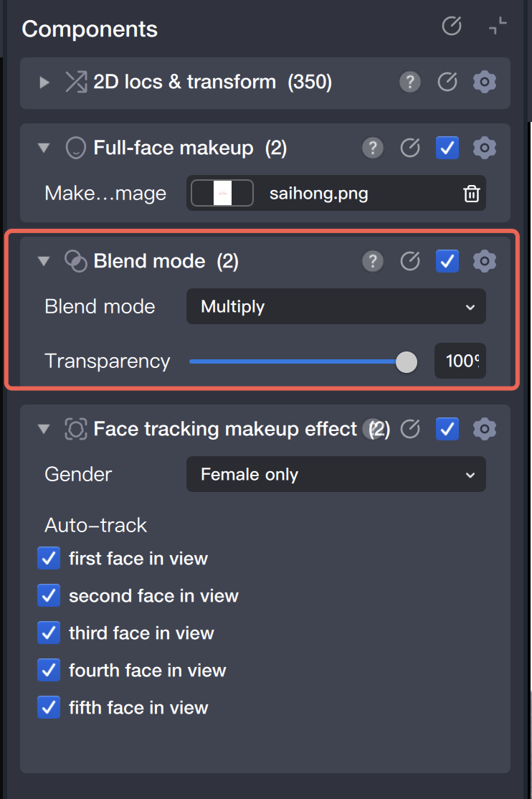Disable the Full-face makeup component checkbox

[447, 148]
